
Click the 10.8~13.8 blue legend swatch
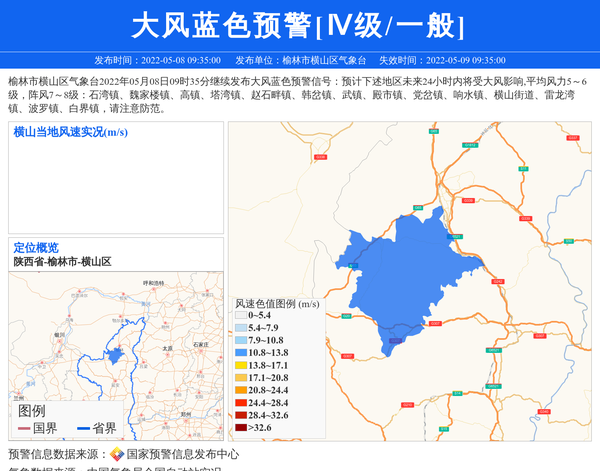pyautogui.click(x=241, y=353)
